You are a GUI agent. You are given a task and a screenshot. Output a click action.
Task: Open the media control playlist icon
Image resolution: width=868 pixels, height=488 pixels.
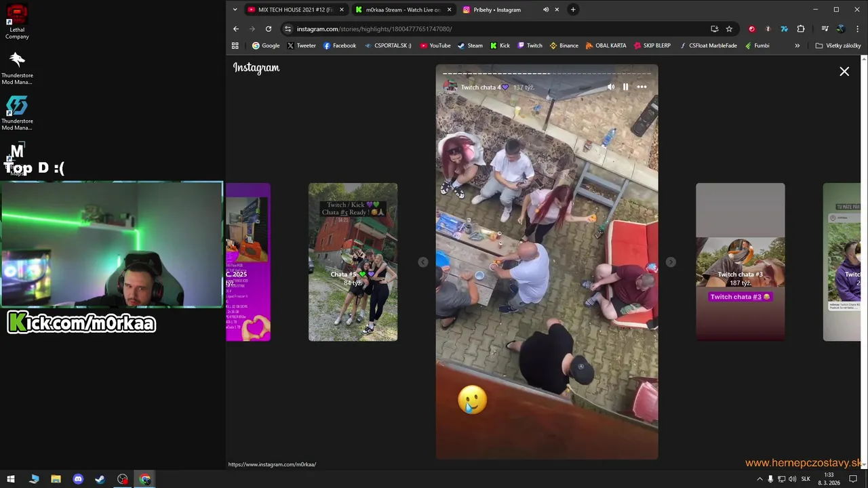click(x=825, y=28)
